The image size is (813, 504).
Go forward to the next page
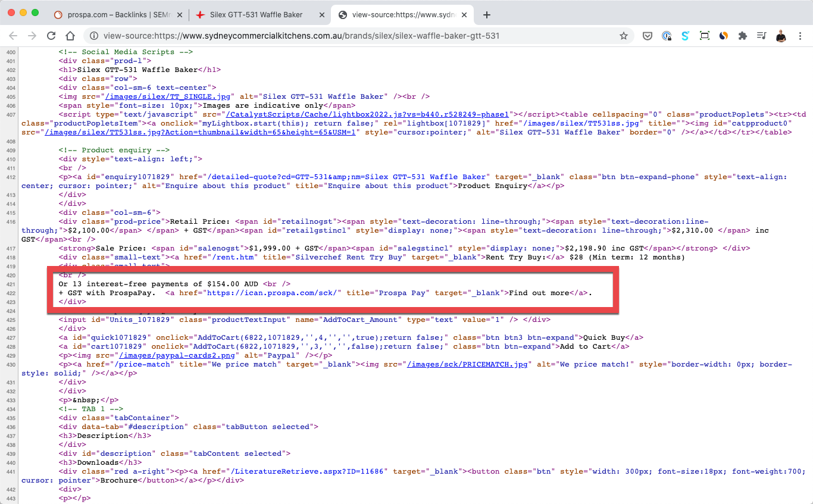tap(32, 36)
